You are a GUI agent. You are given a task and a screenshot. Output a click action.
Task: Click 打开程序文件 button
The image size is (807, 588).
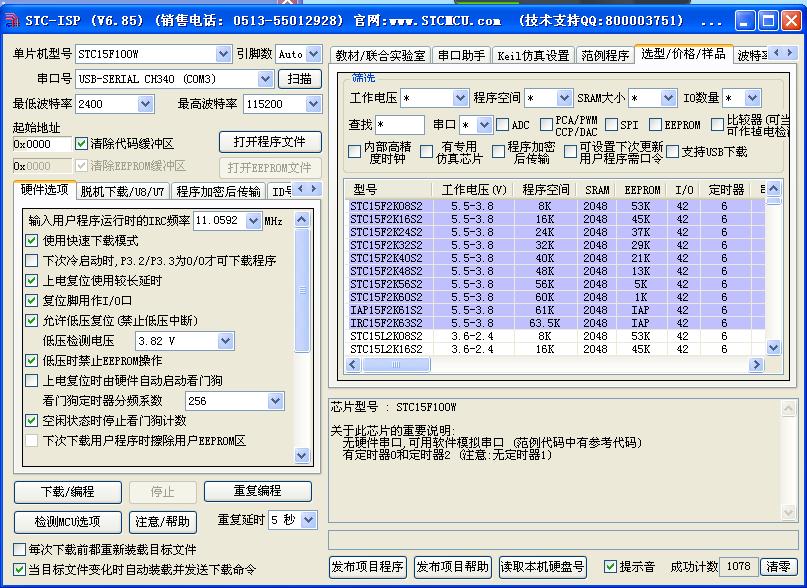[x=270, y=142]
